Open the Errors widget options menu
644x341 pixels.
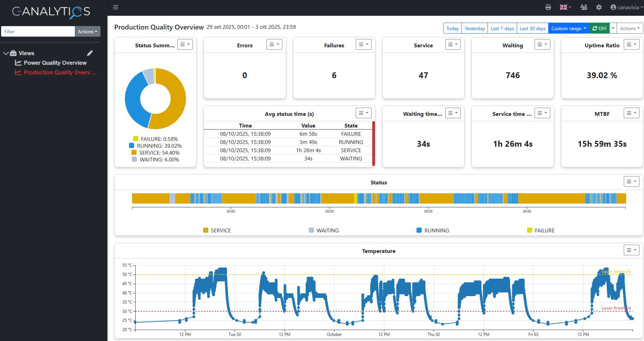[x=274, y=44]
